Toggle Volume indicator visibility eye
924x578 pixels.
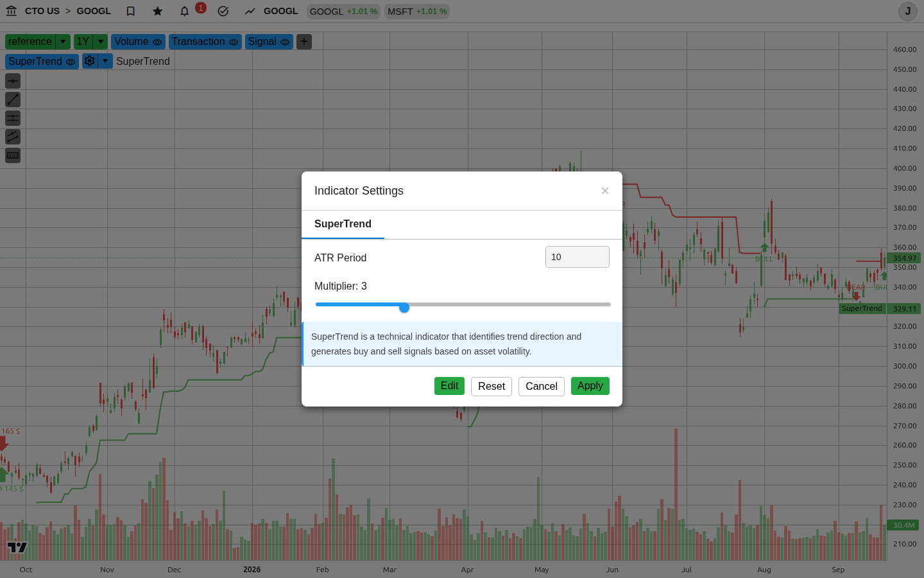pyautogui.click(x=157, y=42)
